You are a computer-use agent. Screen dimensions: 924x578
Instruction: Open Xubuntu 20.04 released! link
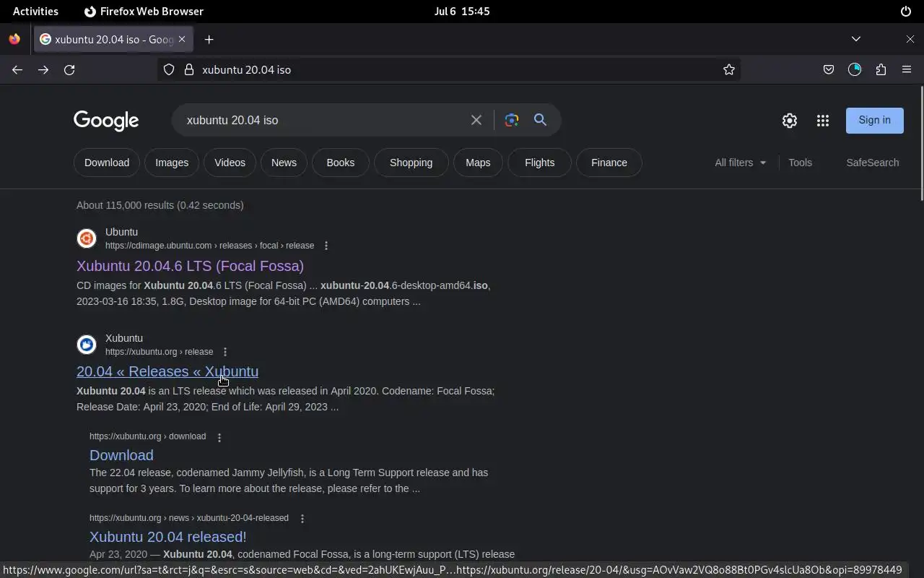[x=168, y=537]
